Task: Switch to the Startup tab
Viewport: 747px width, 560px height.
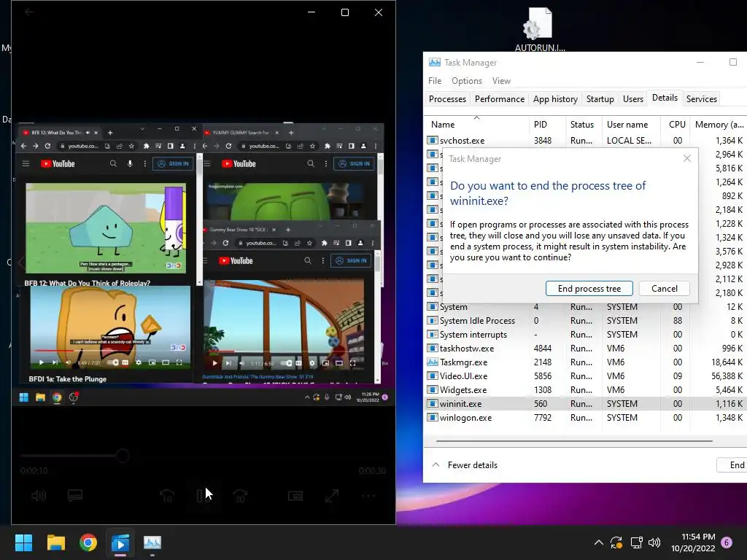Action: [600, 99]
